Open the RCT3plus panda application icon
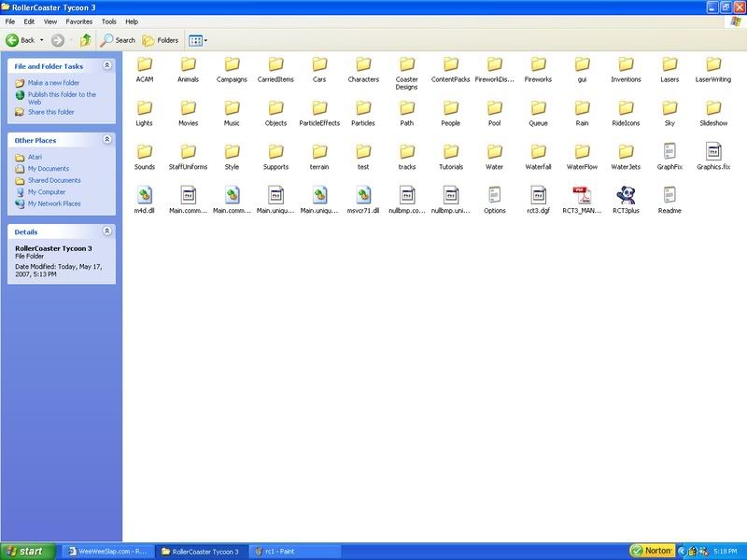 (x=626, y=195)
